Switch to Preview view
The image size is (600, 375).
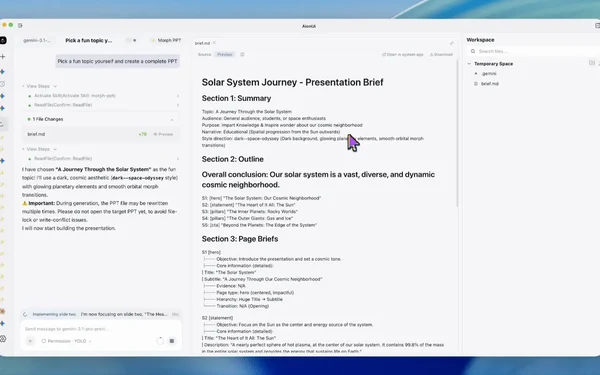click(x=225, y=55)
